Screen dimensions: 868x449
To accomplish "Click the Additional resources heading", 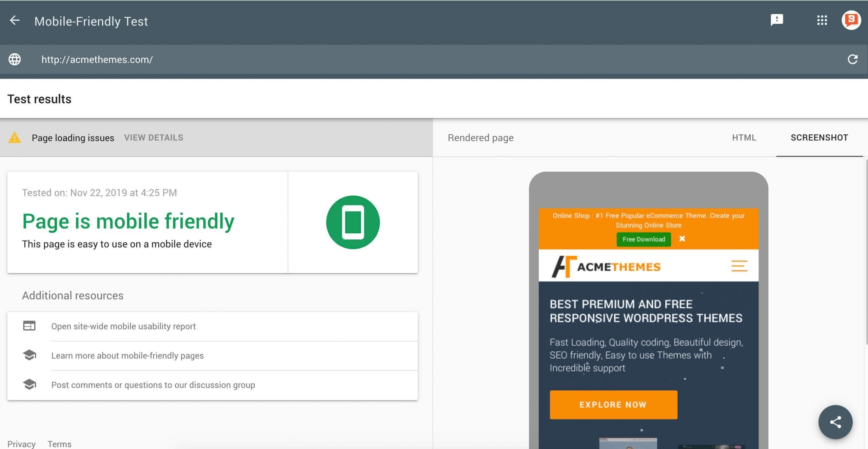I will [x=73, y=295].
